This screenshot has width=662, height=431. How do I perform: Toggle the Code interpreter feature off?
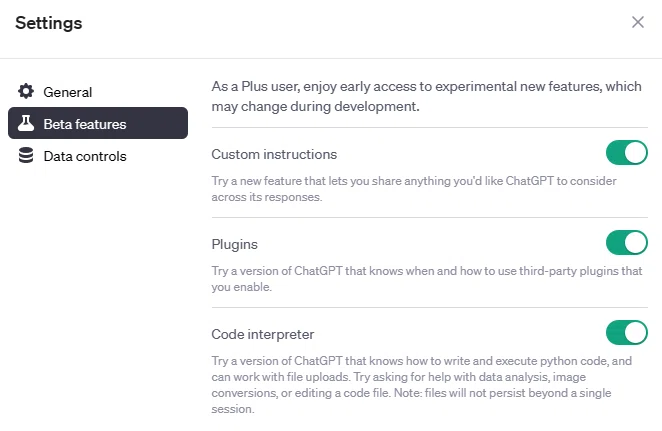pyautogui.click(x=627, y=332)
